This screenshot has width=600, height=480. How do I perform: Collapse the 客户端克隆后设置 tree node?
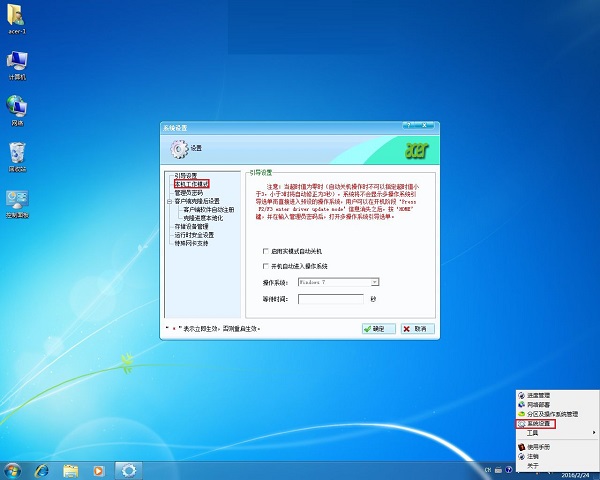pos(169,201)
